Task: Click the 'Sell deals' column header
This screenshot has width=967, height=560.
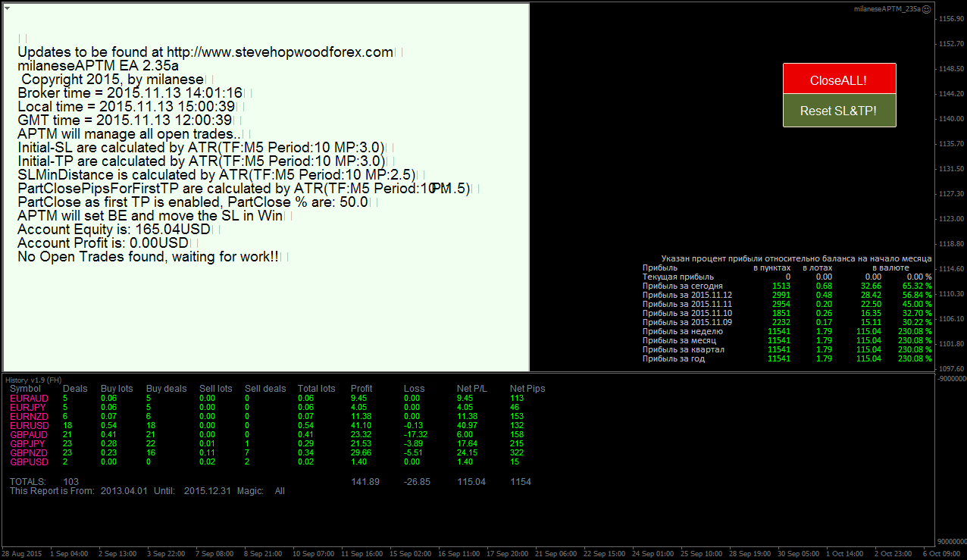Action: [265, 389]
